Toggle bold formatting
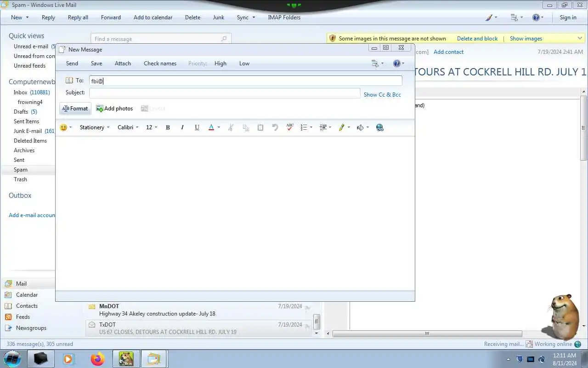 pyautogui.click(x=168, y=127)
